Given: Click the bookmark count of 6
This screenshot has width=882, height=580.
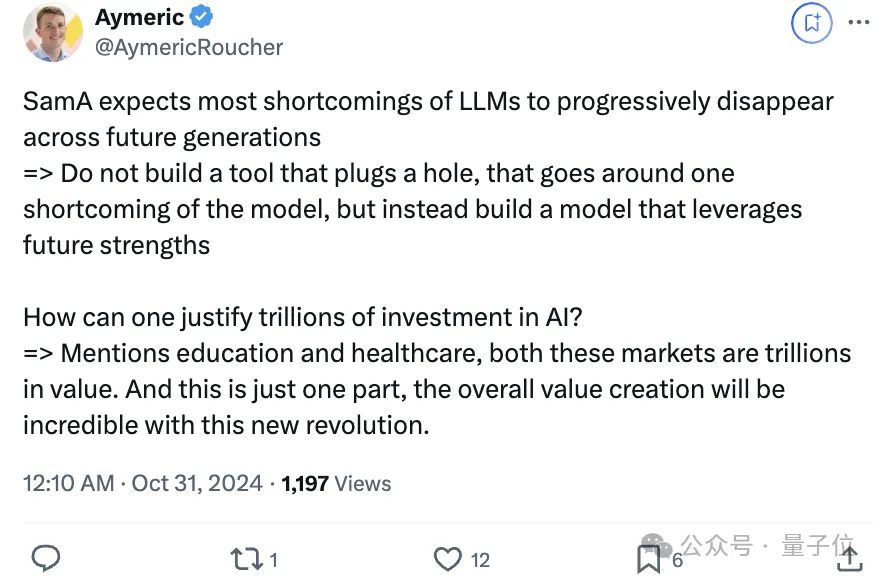Looking at the screenshot, I should pyautogui.click(x=677, y=560).
